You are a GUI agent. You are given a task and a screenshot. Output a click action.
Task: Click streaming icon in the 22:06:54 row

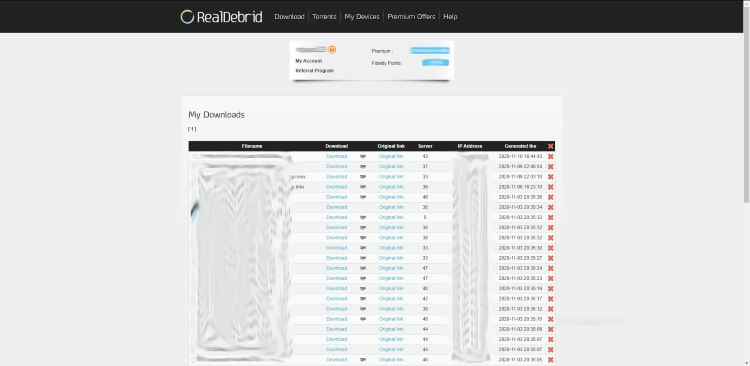363,166
